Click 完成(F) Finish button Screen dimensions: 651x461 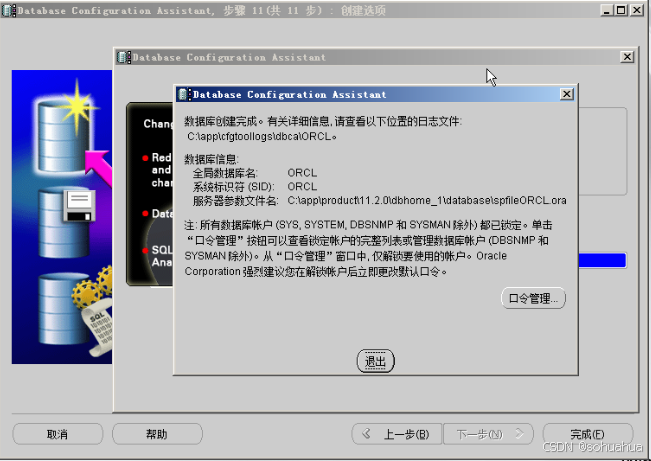click(x=587, y=434)
